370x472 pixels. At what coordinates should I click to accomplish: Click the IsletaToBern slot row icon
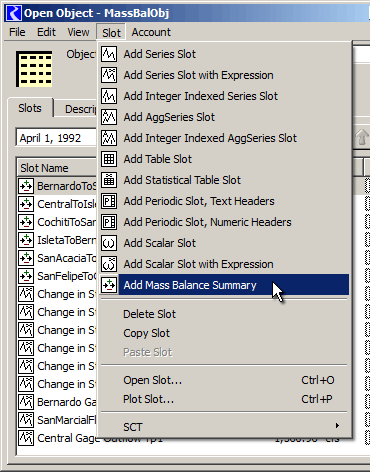pos(26,240)
